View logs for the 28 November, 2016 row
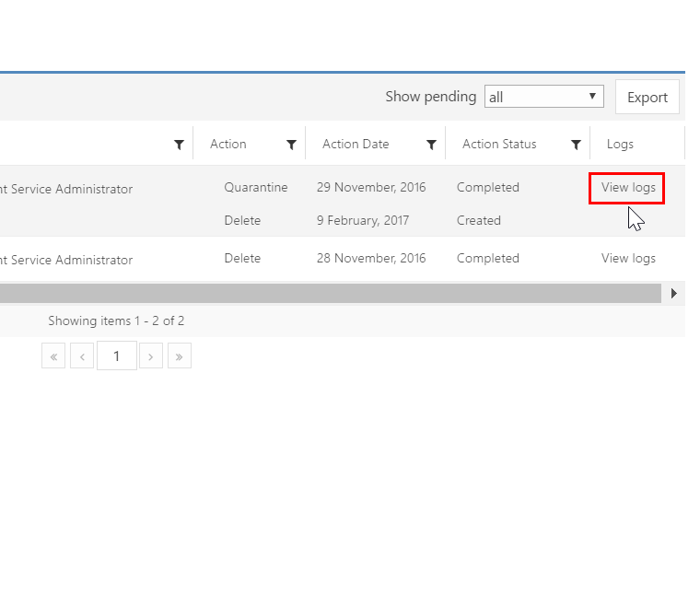This screenshot has height=606, width=700. [x=628, y=259]
